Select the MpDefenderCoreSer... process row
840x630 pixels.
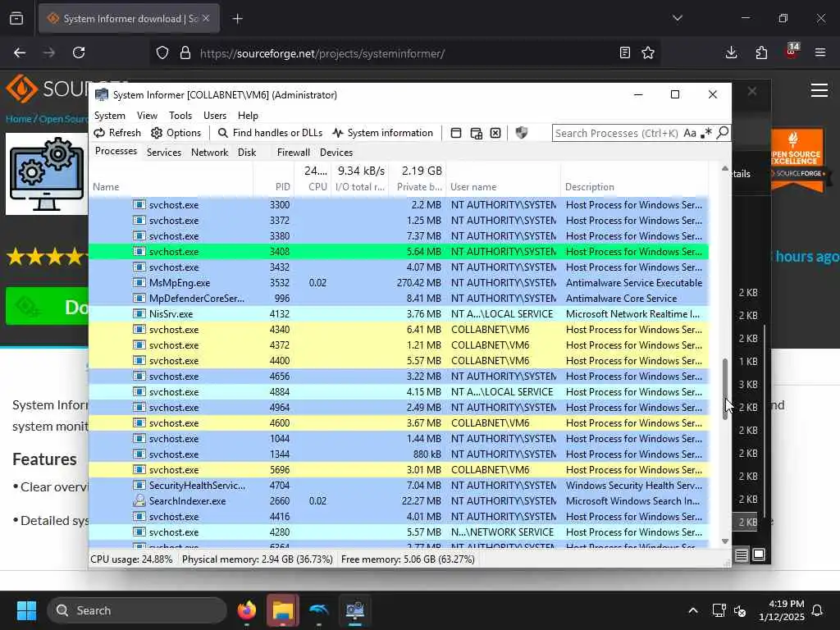point(399,299)
